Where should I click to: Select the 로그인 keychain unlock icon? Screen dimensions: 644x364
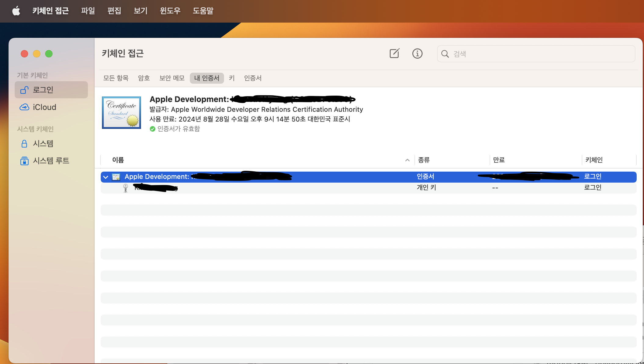tap(24, 90)
